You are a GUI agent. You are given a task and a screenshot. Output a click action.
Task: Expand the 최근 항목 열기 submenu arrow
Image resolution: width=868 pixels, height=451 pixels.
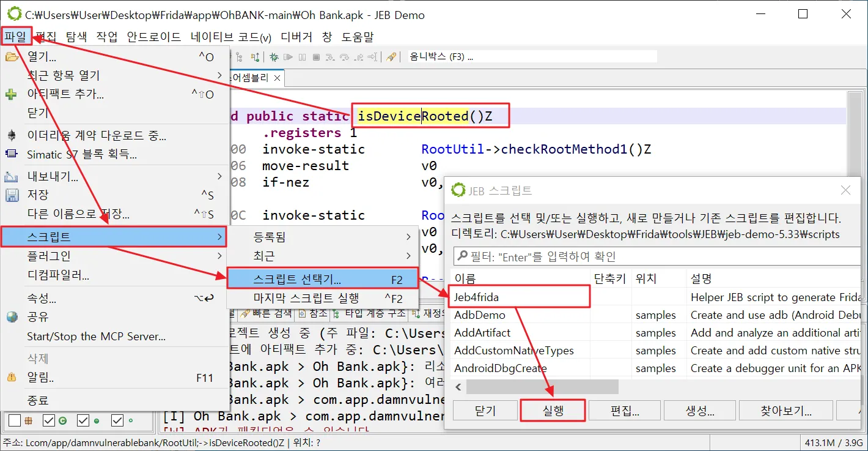click(219, 75)
